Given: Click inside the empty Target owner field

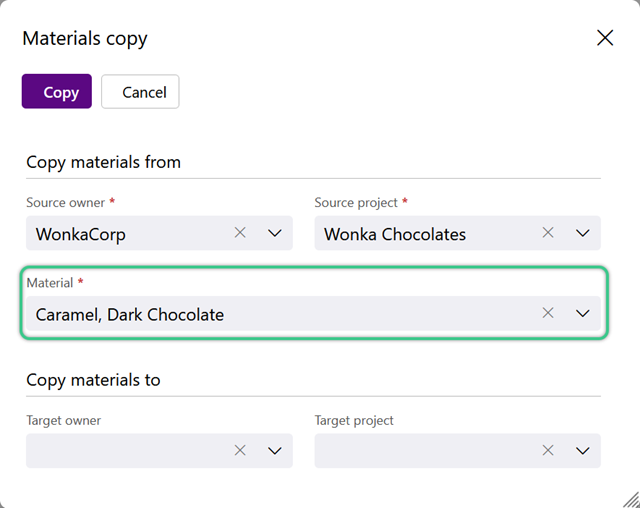Looking at the screenshot, I should tap(159, 451).
